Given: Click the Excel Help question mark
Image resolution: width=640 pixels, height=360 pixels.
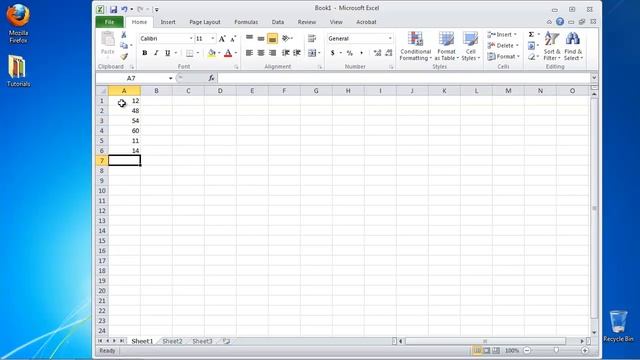Looking at the screenshot, I should [560, 22].
